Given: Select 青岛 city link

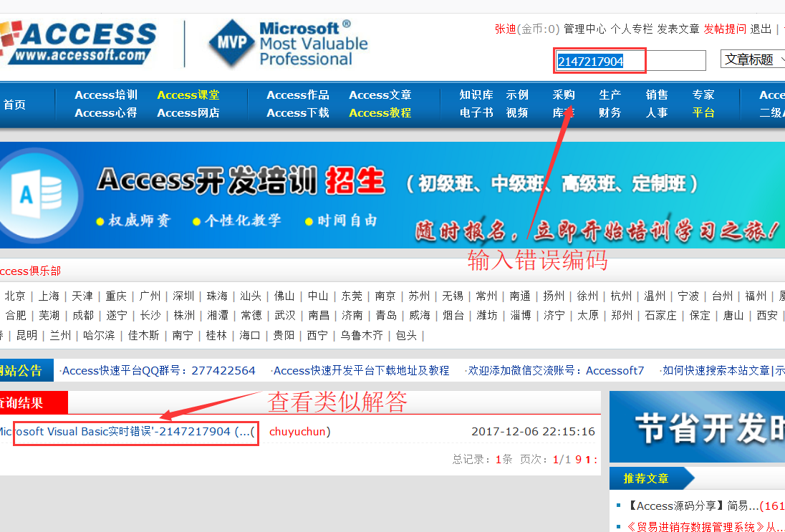Looking at the screenshot, I should point(386,315).
